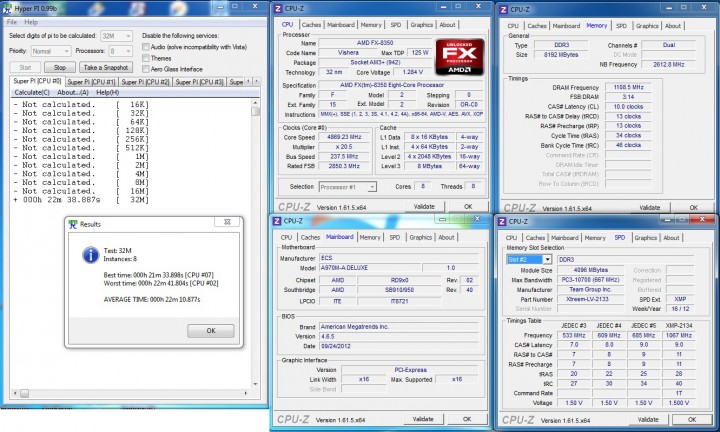Click OK in CPU-Z SPD window
Screen dimensions: 720x432
click(692, 420)
